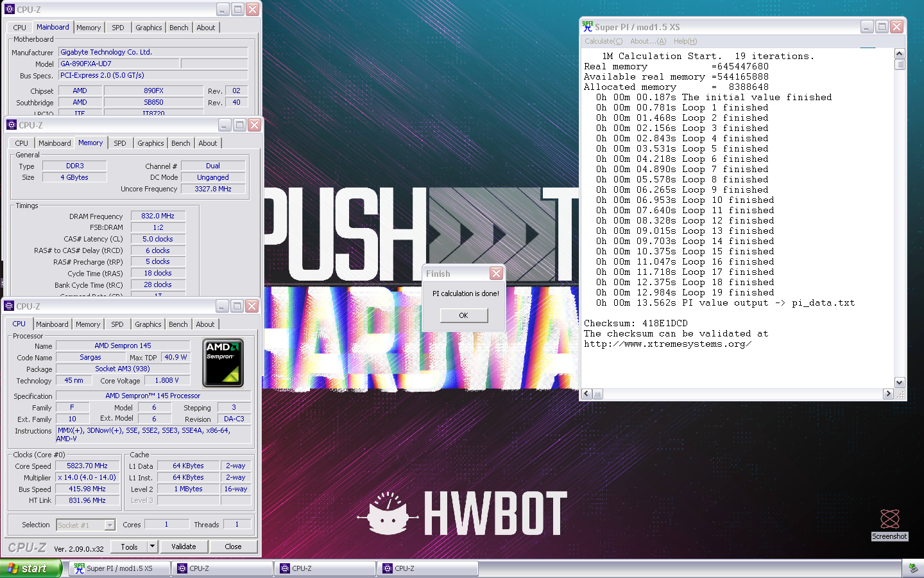Click Uncore Frequency value 3327.8 MHz
924x578 pixels.
pyautogui.click(x=213, y=189)
